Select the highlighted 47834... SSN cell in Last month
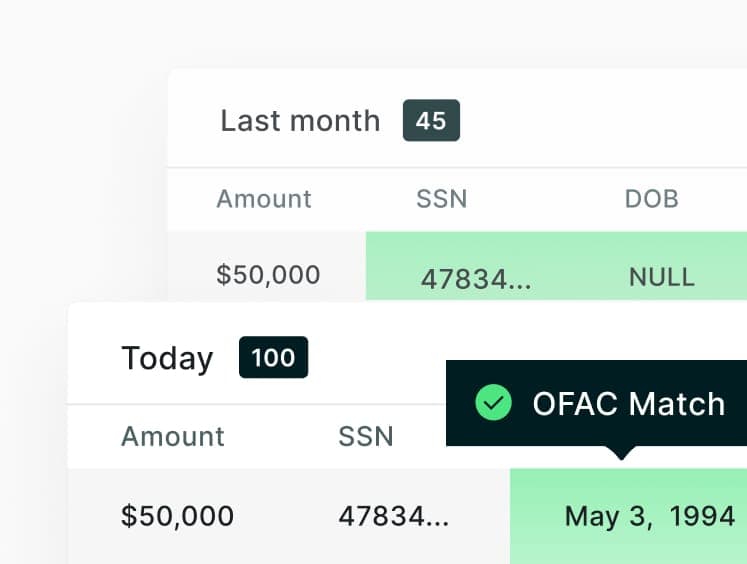Screen dimensions: 747x564 (476, 279)
